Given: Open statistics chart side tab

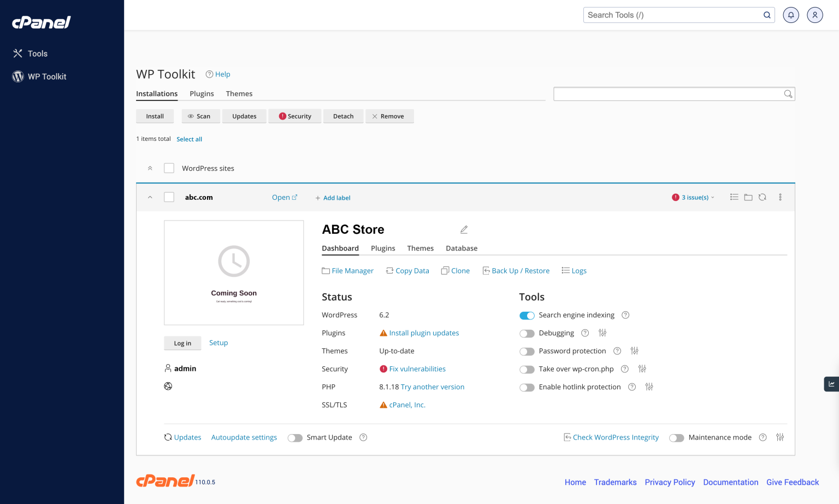Looking at the screenshot, I should (x=831, y=384).
